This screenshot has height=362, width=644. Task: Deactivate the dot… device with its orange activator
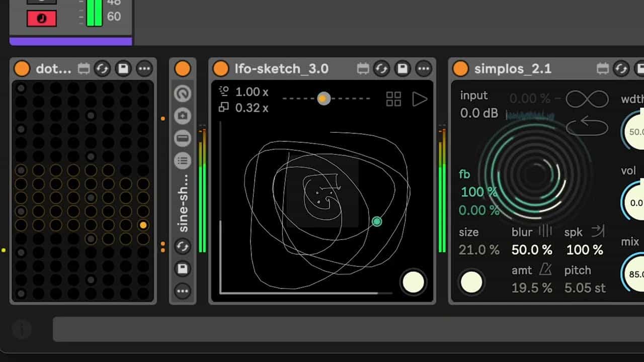click(22, 68)
